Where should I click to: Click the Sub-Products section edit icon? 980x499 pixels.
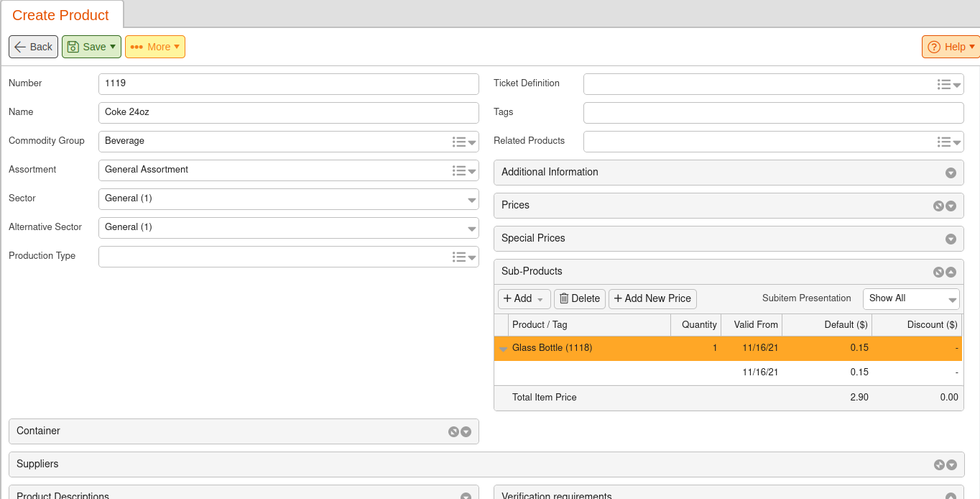pyautogui.click(x=938, y=272)
